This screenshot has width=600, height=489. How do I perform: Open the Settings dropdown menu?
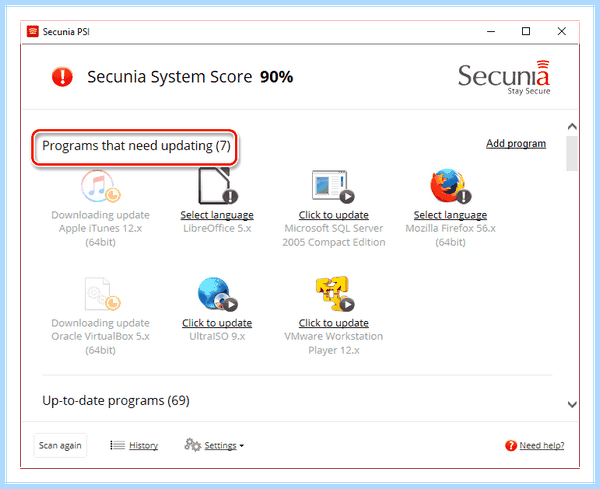pos(224,445)
